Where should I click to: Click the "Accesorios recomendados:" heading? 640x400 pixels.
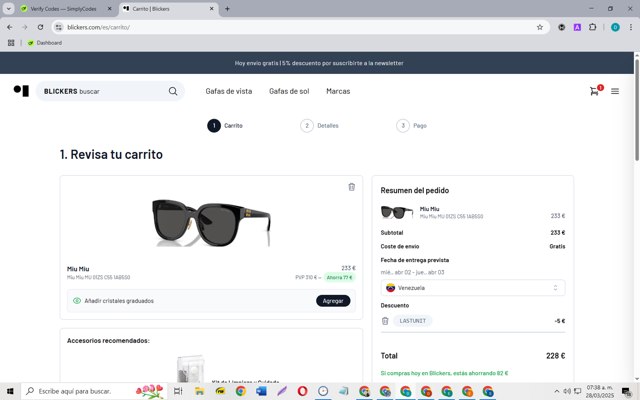(108, 340)
